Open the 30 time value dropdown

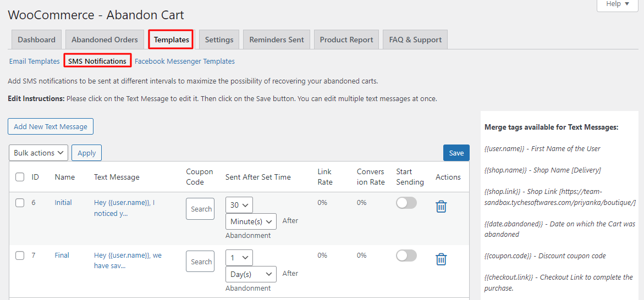pos(239,205)
